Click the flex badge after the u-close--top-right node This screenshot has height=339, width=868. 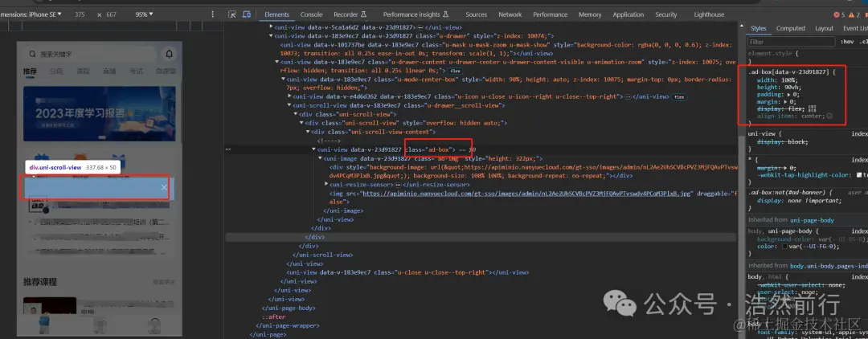click(x=678, y=96)
